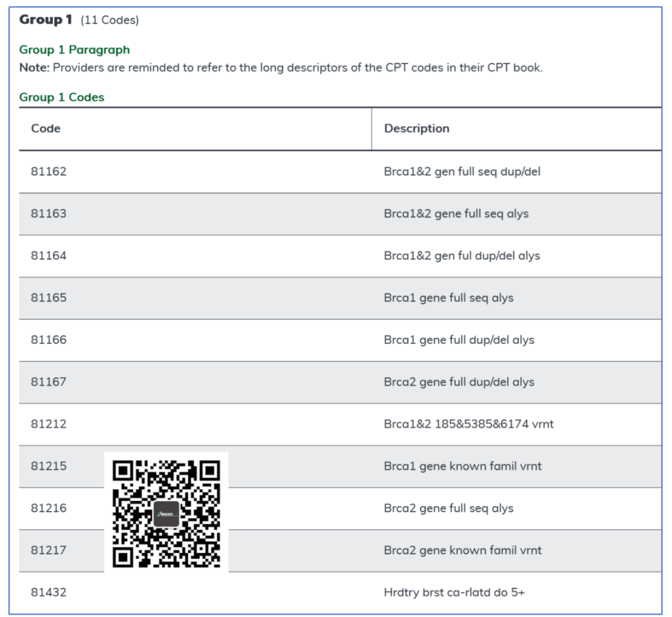Image resolution: width=672 pixels, height=617 pixels.
Task: Select the "Group 1 Paragraph" green heading
Action: point(75,50)
